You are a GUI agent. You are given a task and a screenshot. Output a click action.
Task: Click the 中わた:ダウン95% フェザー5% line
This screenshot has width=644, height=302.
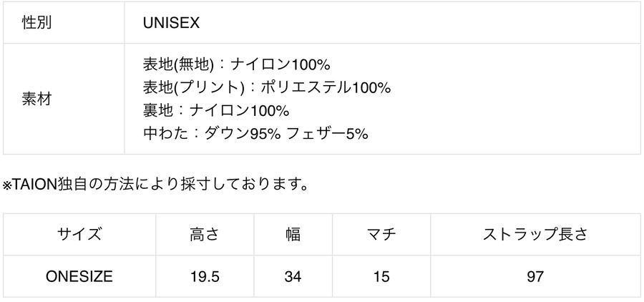pyautogui.click(x=255, y=134)
